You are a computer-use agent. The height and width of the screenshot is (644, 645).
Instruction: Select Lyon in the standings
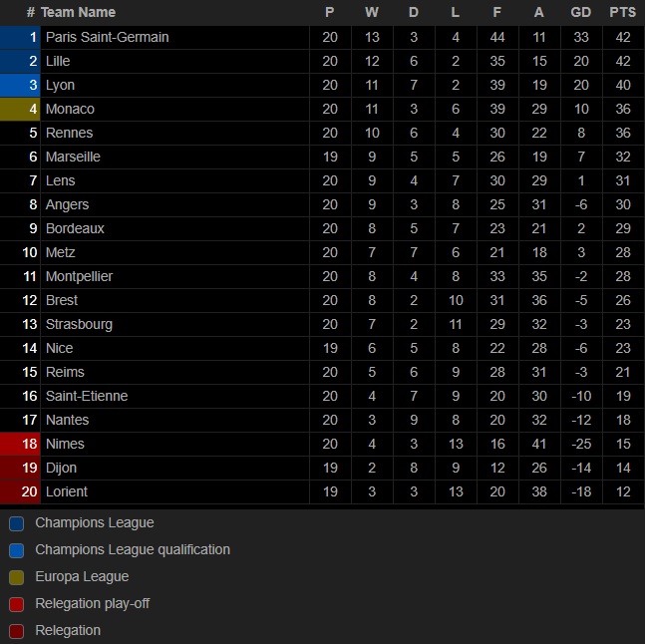pyautogui.click(x=60, y=85)
